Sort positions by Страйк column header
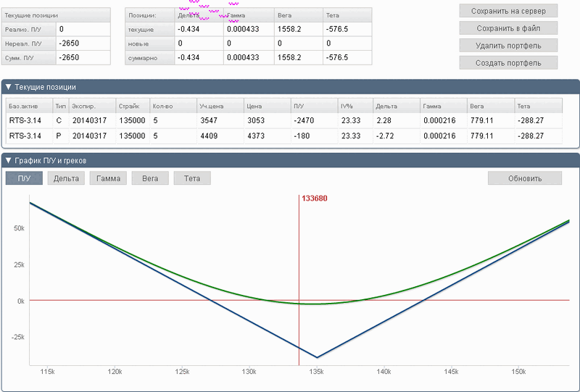The height and width of the screenshot is (392, 580). pos(130,106)
